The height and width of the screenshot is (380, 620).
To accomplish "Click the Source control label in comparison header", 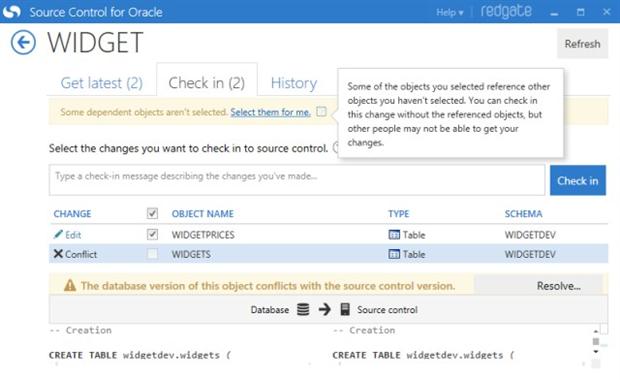I will tap(387, 310).
